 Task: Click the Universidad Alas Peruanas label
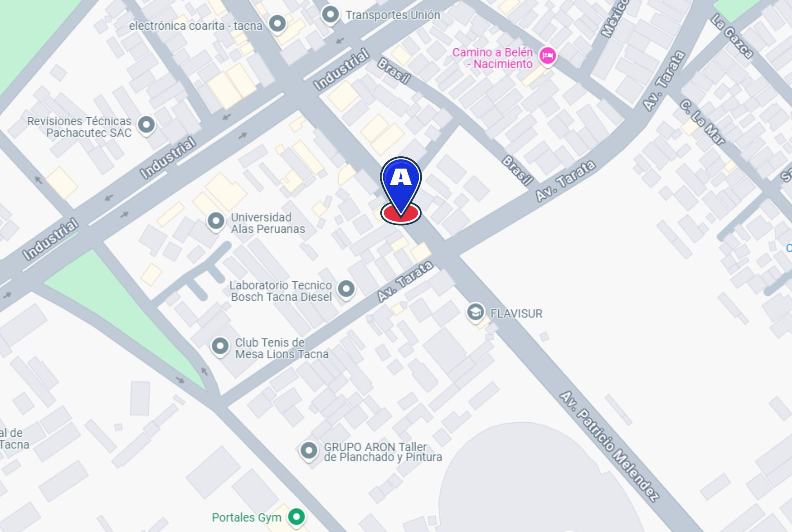pyautogui.click(x=268, y=223)
